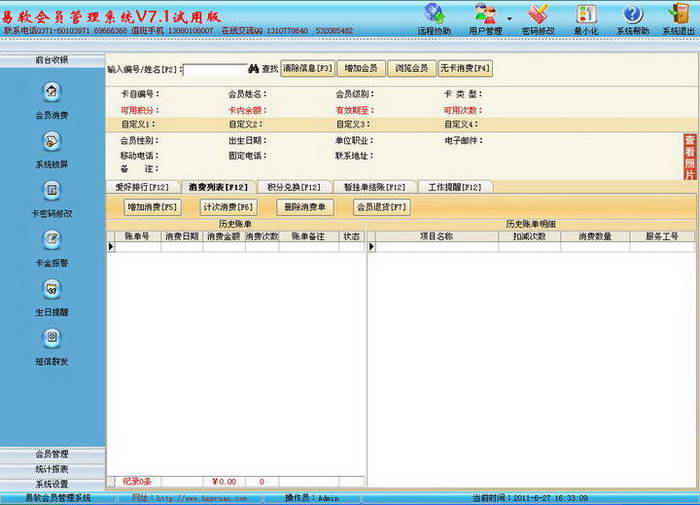Click the 系统锁屏 lock screen icon
The image size is (700, 505).
[52, 142]
